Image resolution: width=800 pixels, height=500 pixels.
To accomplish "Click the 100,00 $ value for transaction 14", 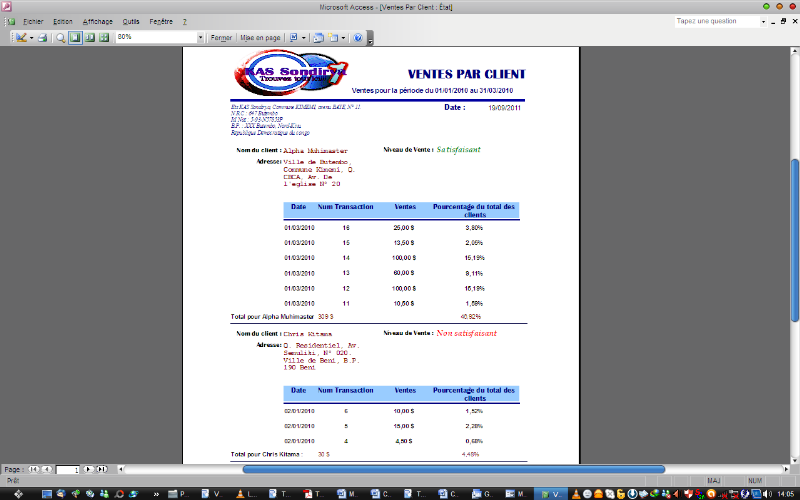I will click(404, 258).
